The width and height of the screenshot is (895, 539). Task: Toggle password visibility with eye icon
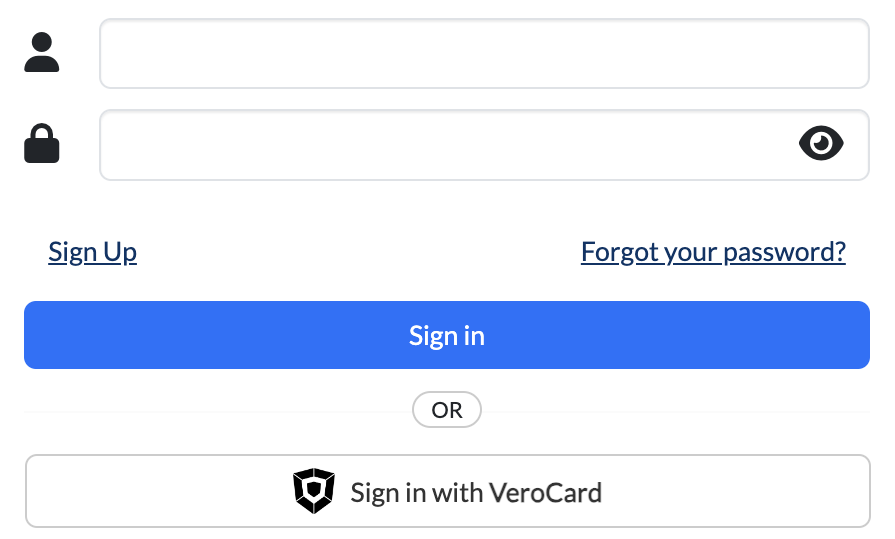(x=821, y=144)
